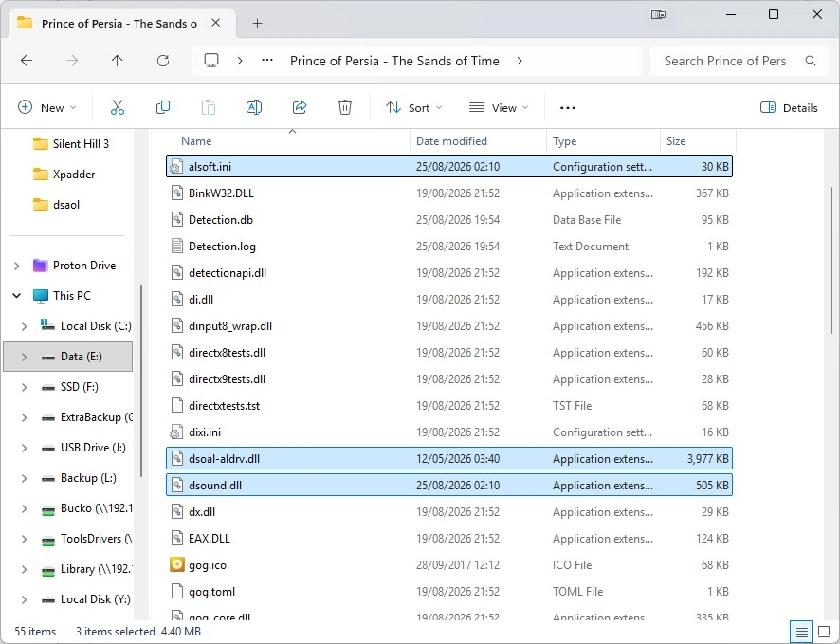Image resolution: width=840 pixels, height=644 pixels.
Task: Open the Sort dropdown menu
Action: 413,108
